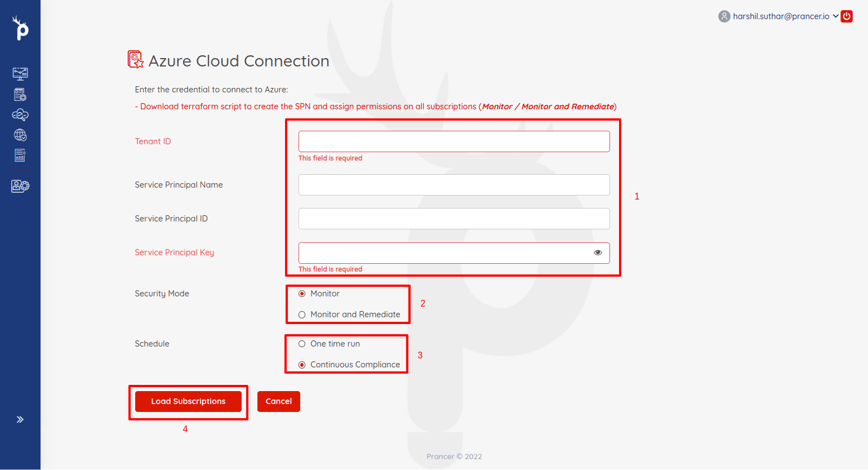Open the globe with shield sidebar icon
Viewport: 868px width, 470px height.
[x=20, y=135]
